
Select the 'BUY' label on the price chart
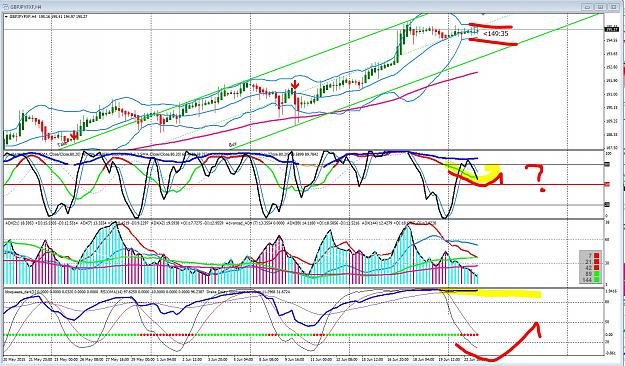[233, 144]
